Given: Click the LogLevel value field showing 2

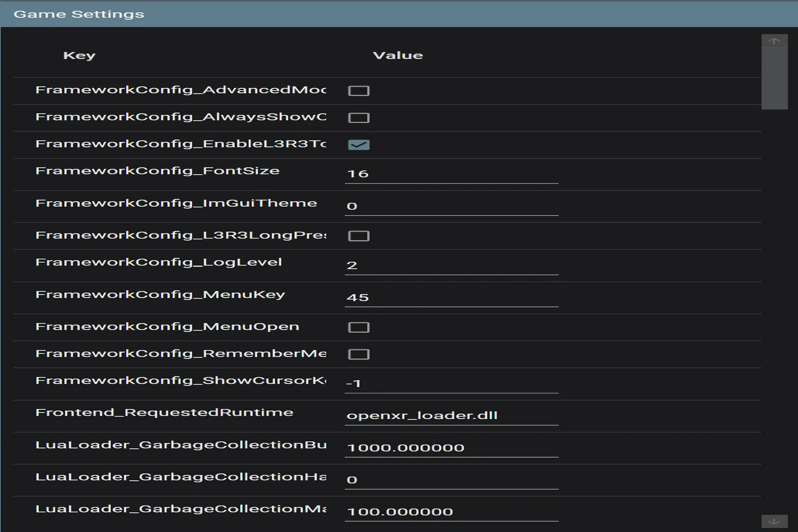Looking at the screenshot, I should [x=451, y=265].
